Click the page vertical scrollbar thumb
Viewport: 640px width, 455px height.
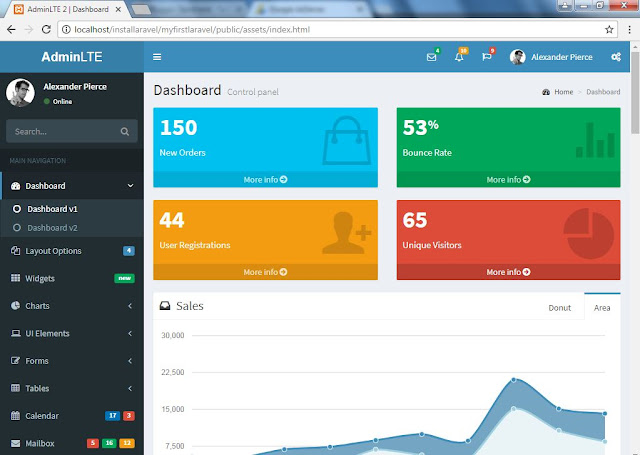point(635,92)
